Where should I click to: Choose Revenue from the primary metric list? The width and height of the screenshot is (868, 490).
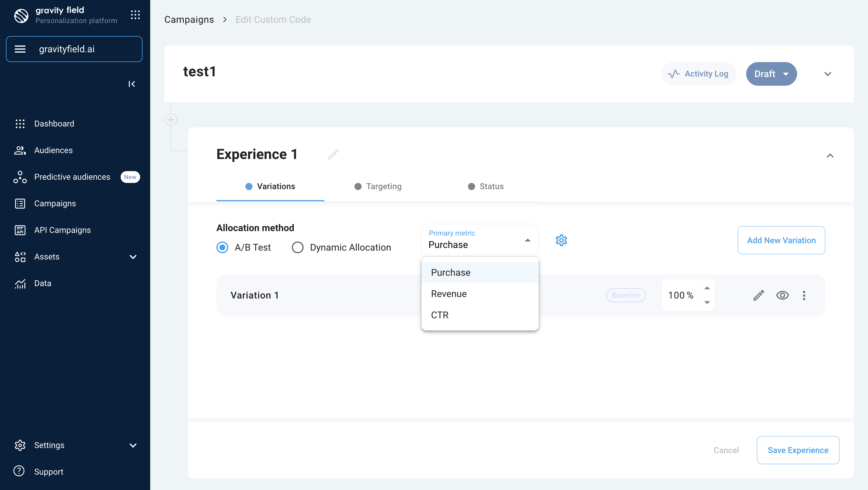[448, 294]
